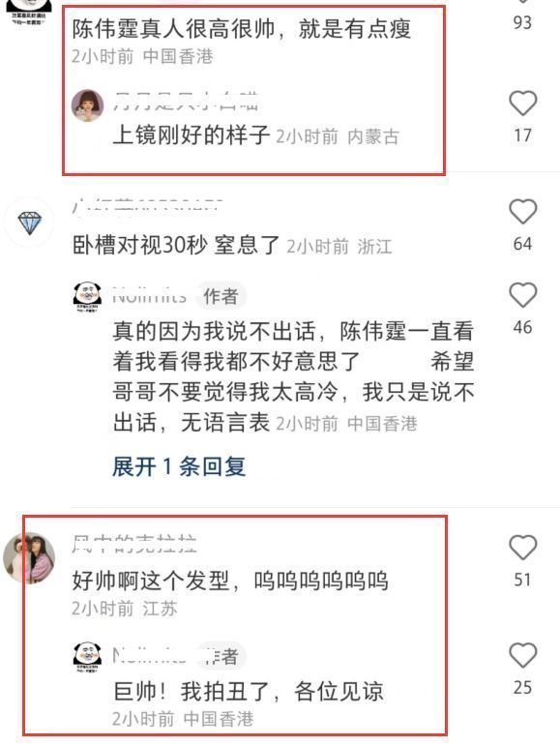Screen dimensions: 560x746
Task: Tap the blurred username above 好帅啊 comment
Action: [134, 544]
